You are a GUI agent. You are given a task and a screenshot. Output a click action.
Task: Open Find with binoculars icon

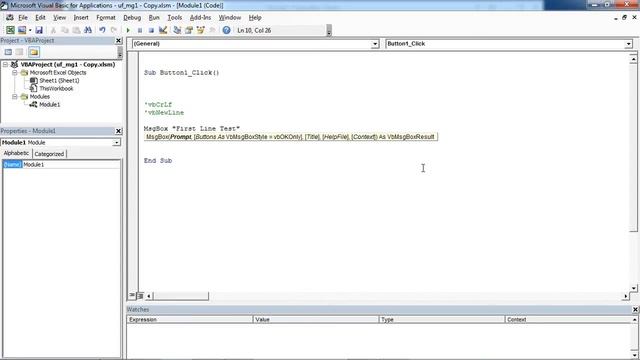pos(88,30)
